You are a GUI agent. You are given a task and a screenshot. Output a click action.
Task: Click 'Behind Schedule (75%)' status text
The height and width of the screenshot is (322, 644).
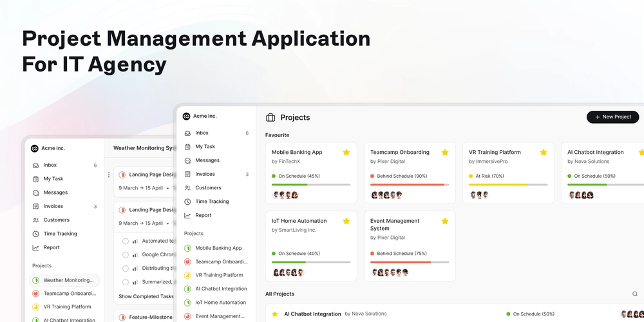402,253
